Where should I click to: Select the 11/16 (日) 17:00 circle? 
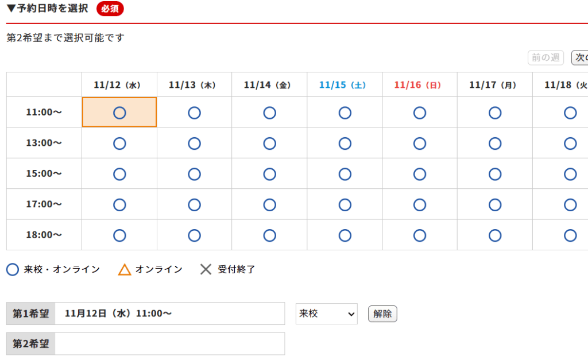click(x=420, y=205)
